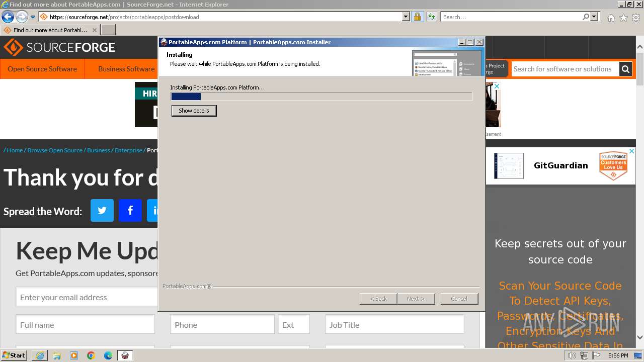Image resolution: width=644 pixels, height=362 pixels.
Task: Open Internet Explorer from the taskbar
Action: coord(40,355)
